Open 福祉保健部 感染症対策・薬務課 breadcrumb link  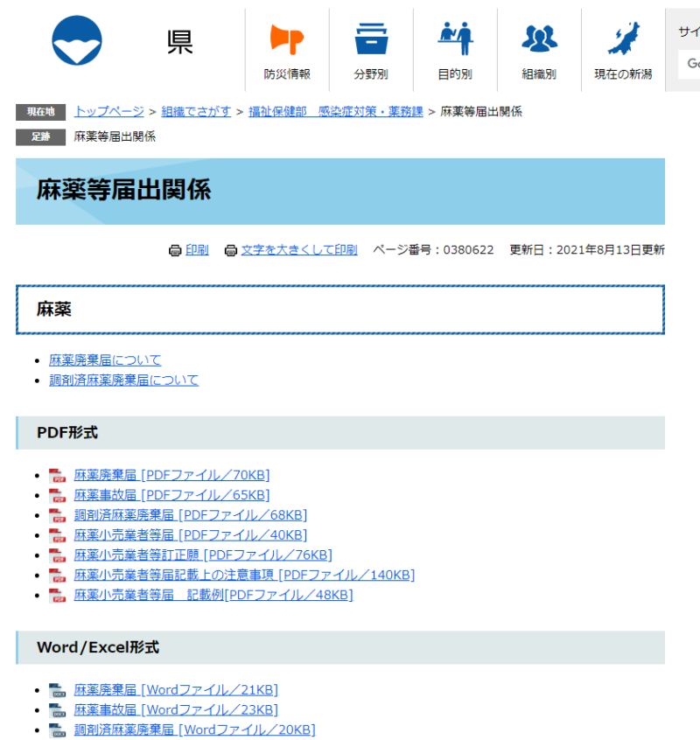click(336, 112)
